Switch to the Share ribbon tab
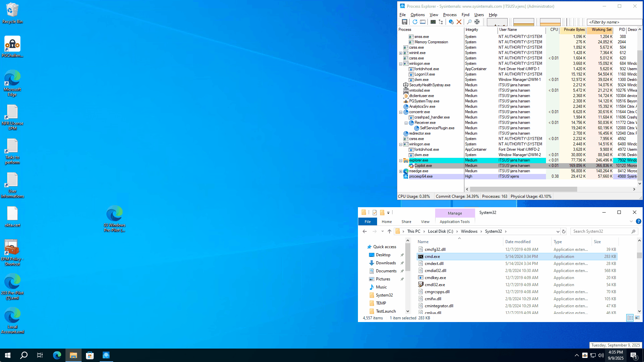 [406, 222]
